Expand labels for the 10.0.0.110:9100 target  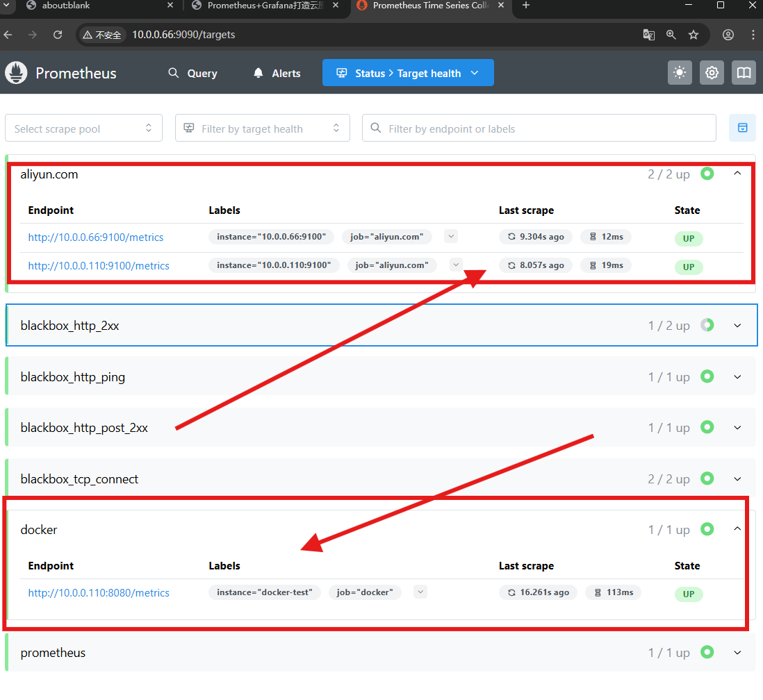(x=456, y=265)
